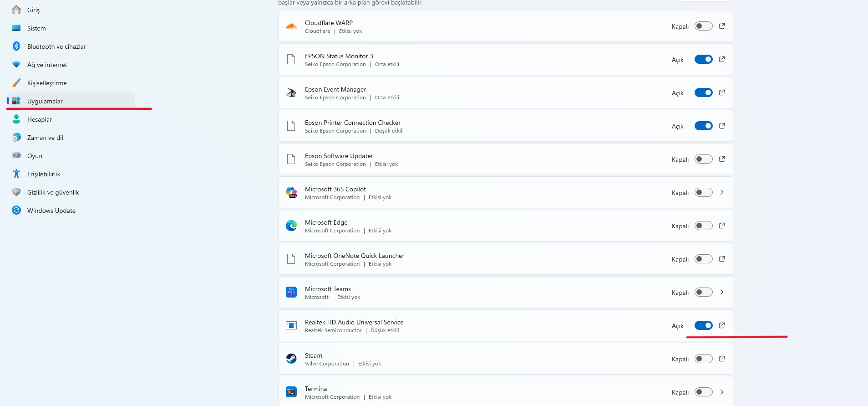Click the Giriş home icon

coord(16,10)
